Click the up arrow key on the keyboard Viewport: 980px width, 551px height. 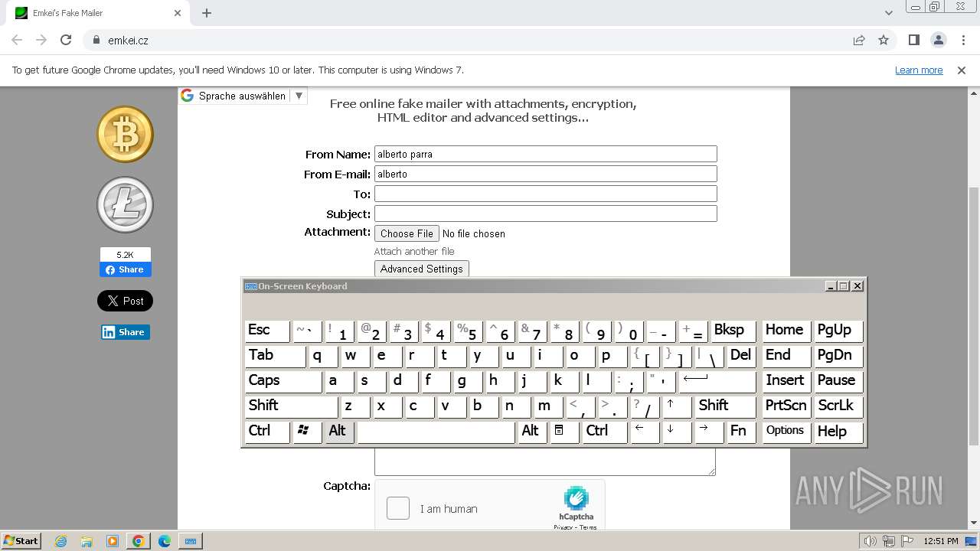tap(677, 406)
